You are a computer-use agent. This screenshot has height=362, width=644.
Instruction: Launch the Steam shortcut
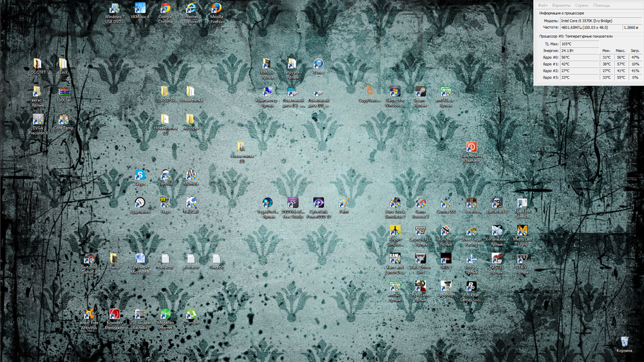click(420, 97)
